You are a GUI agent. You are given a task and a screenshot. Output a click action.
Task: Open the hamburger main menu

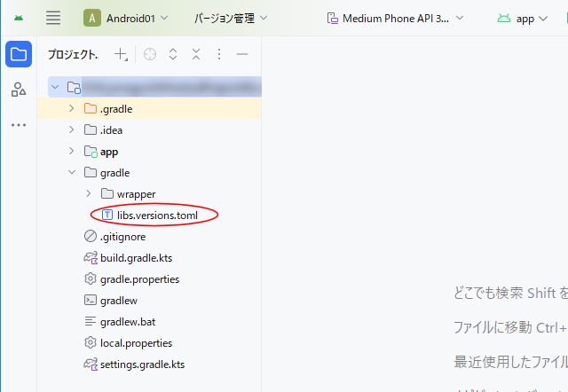point(53,18)
